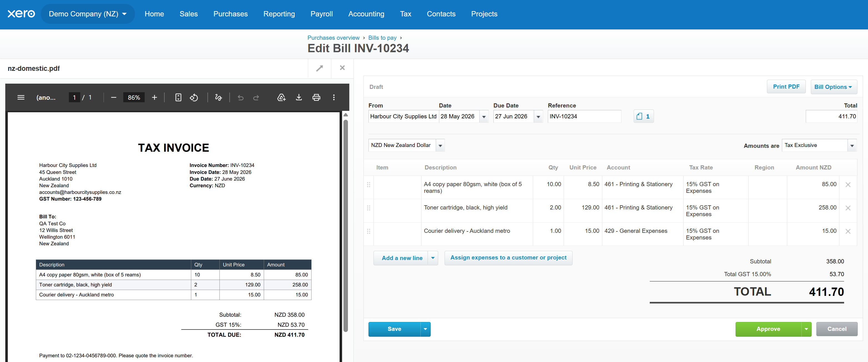
Task: Delete the Toner cartridge line
Action: (848, 208)
